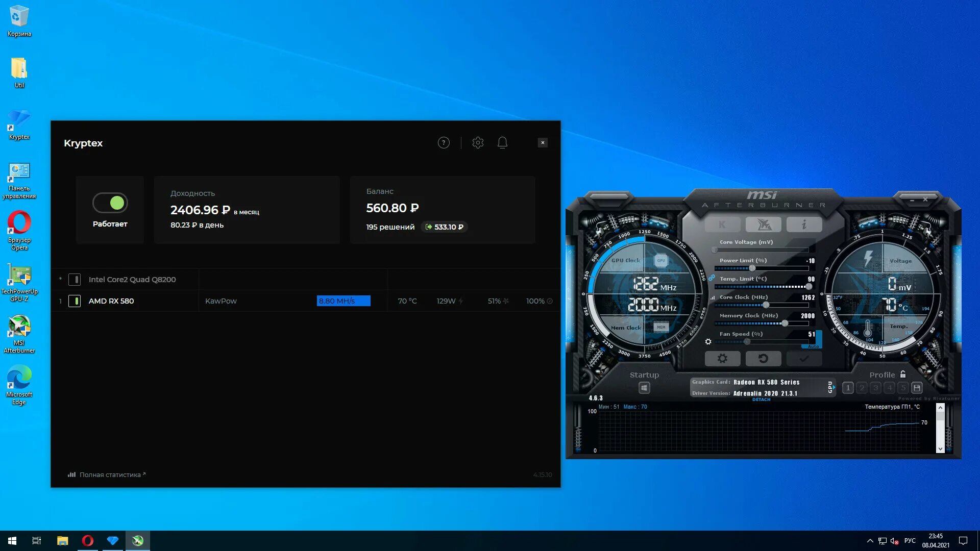Open the Opera browser desktop shortcut
This screenshot has height=551, width=980.
19,231
